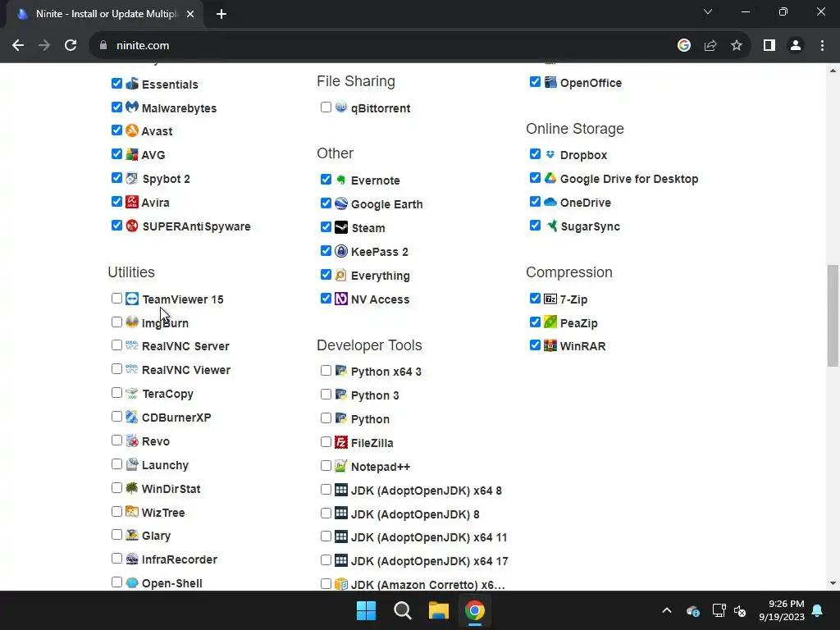Click the Avira red icon

(132, 202)
